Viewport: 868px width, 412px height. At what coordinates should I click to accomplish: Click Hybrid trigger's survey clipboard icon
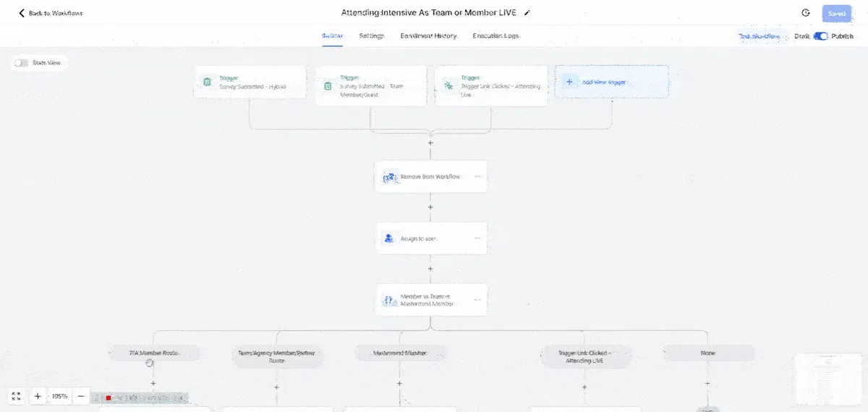coord(207,83)
